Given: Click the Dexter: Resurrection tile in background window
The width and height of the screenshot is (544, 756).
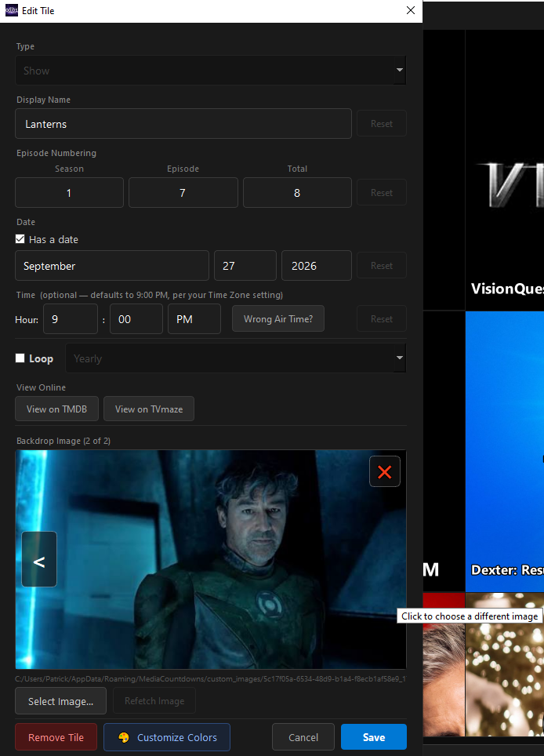Looking at the screenshot, I should click(x=505, y=451).
